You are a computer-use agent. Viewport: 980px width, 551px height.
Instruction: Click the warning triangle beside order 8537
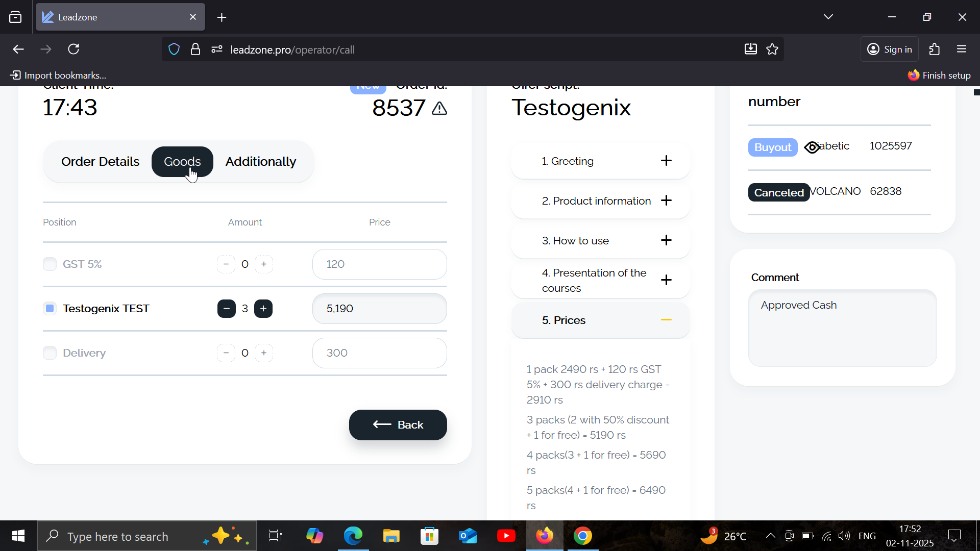pos(439,108)
